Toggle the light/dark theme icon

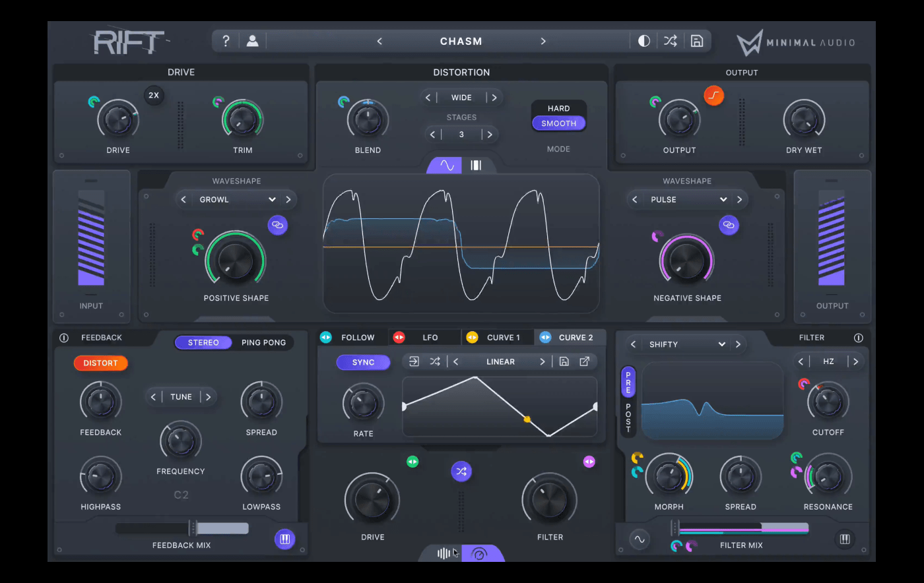point(644,41)
